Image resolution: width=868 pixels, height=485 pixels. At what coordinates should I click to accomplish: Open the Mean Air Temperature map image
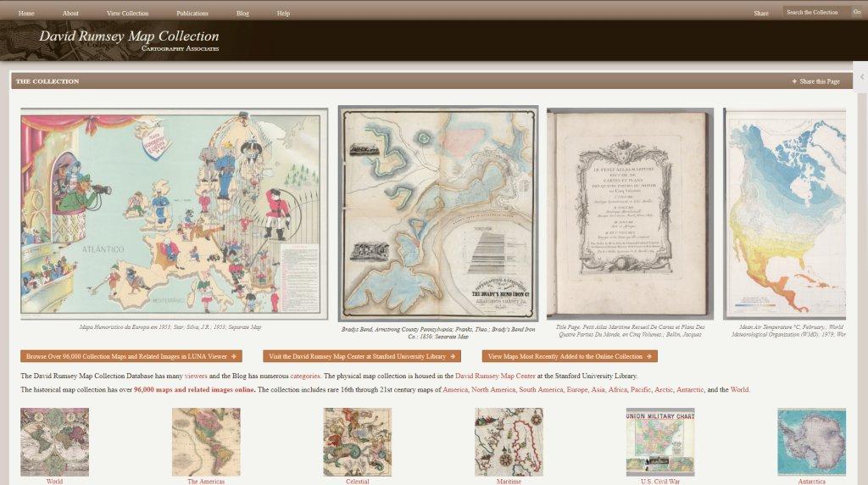tap(784, 214)
